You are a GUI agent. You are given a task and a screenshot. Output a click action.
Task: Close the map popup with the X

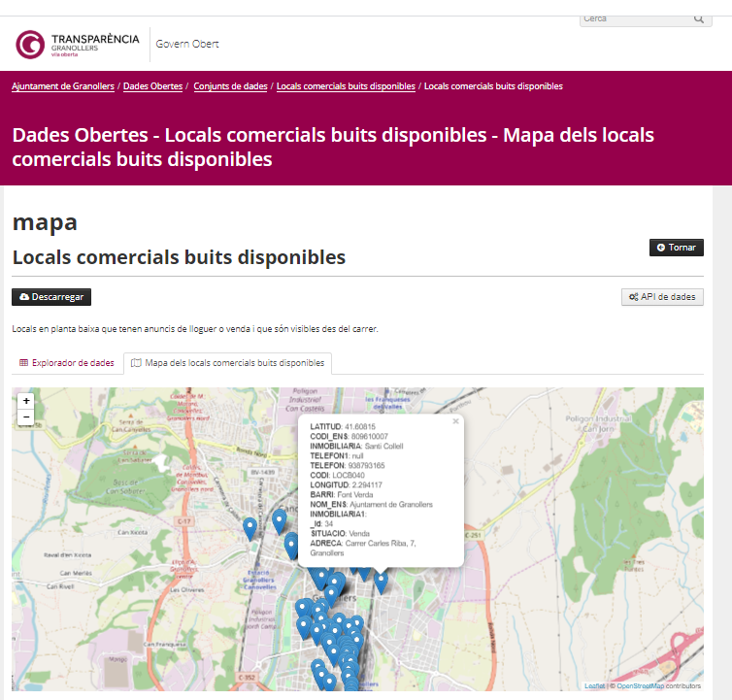[455, 422]
